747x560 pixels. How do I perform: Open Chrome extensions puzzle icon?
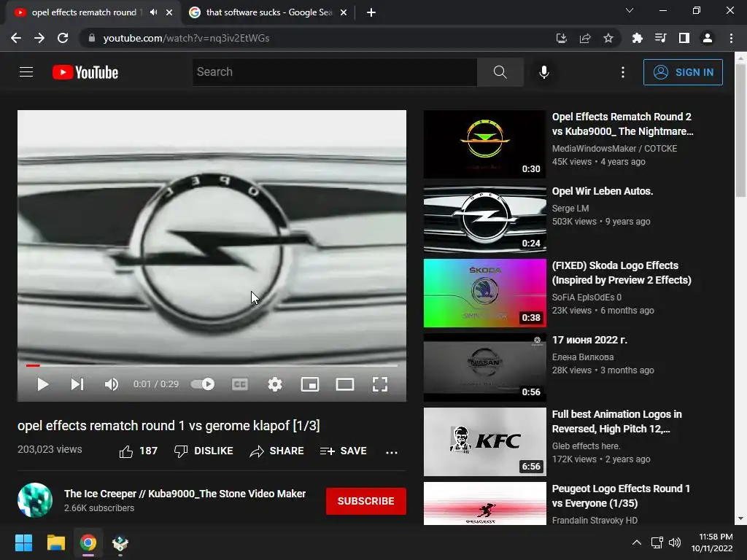point(637,38)
